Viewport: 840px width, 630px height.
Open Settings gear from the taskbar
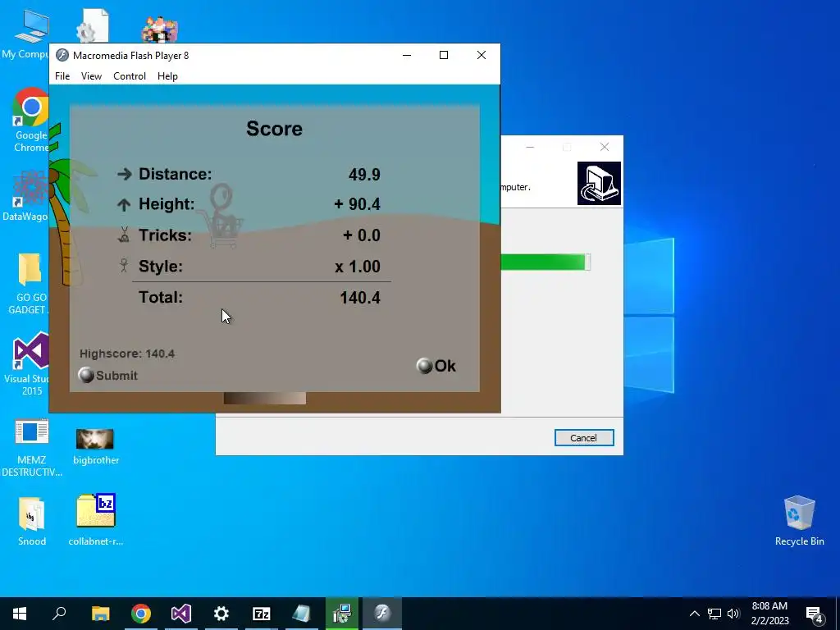(x=221, y=614)
